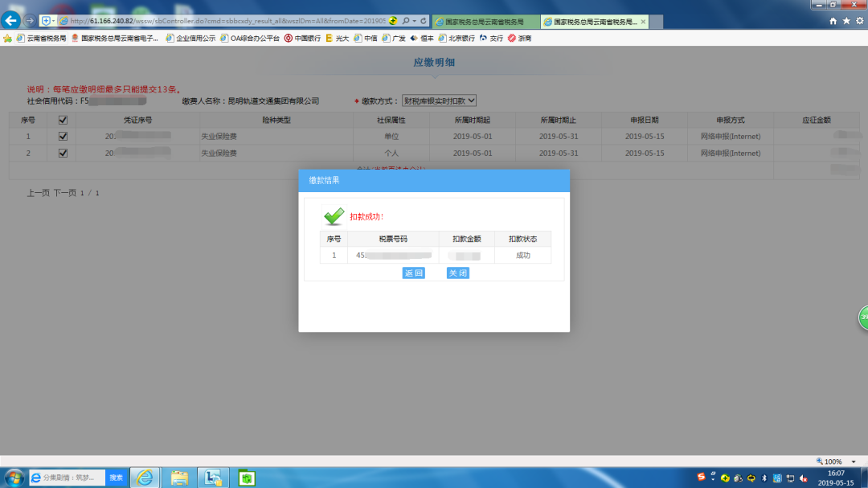Viewport: 868px width, 488px height.
Task: Switch to the first 国家税务总局云南省税务局 tab
Action: (x=485, y=22)
